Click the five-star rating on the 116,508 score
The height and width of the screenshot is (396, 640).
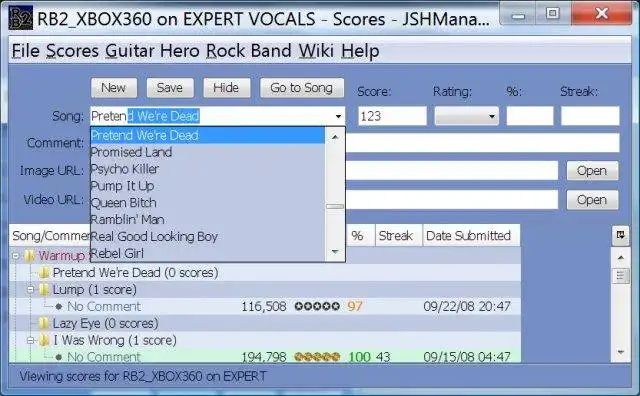[317, 306]
